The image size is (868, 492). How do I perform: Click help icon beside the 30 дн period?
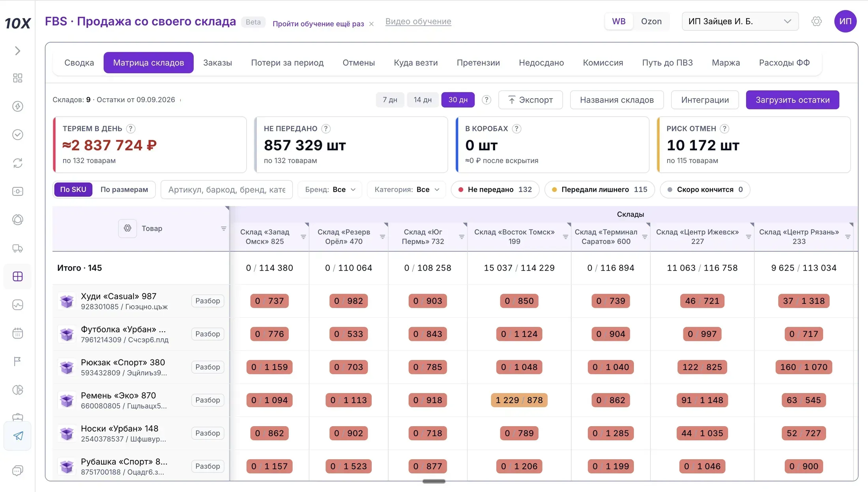point(486,100)
